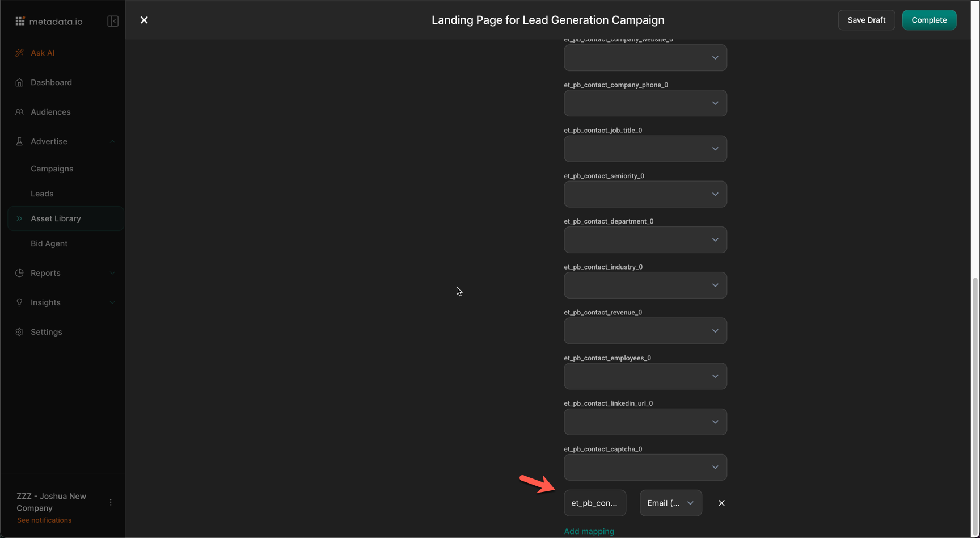Open the et_pb_contact_job_title_0 dropdown
980x538 pixels.
(645, 149)
